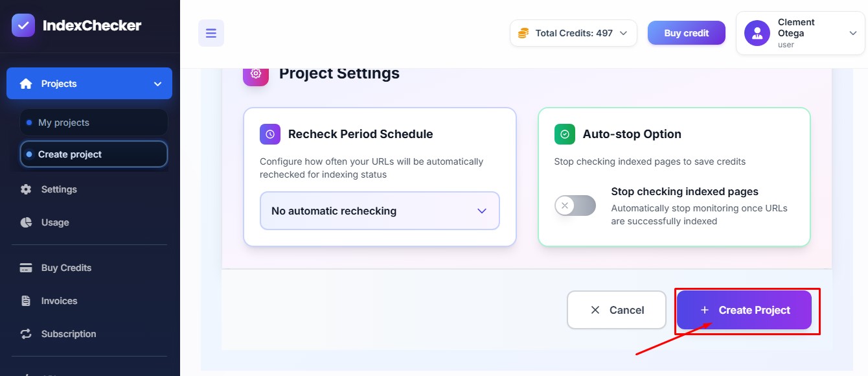The image size is (868, 376).
Task: Open the No automatic rechecking dropdown
Action: [380, 211]
